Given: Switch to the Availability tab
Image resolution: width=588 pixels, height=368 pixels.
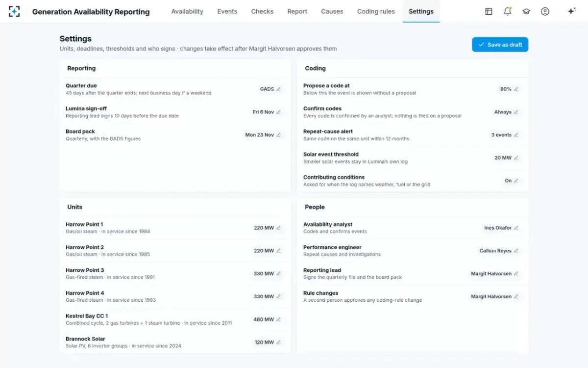Looking at the screenshot, I should click(x=187, y=11).
